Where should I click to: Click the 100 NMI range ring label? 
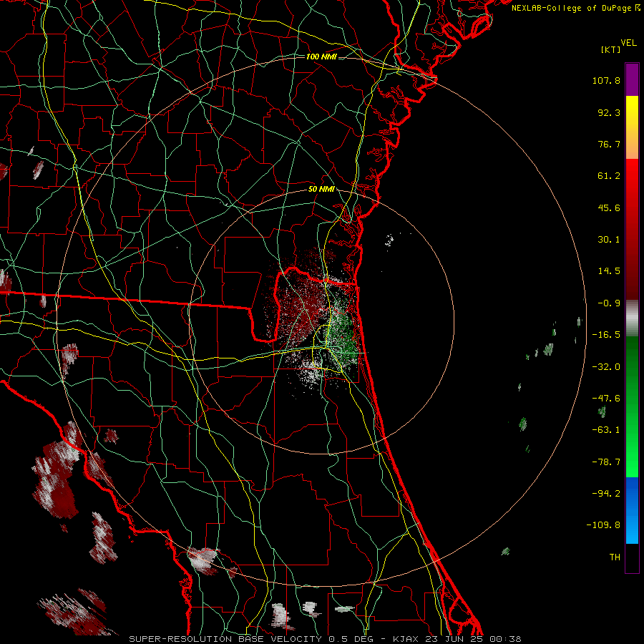coord(321,57)
